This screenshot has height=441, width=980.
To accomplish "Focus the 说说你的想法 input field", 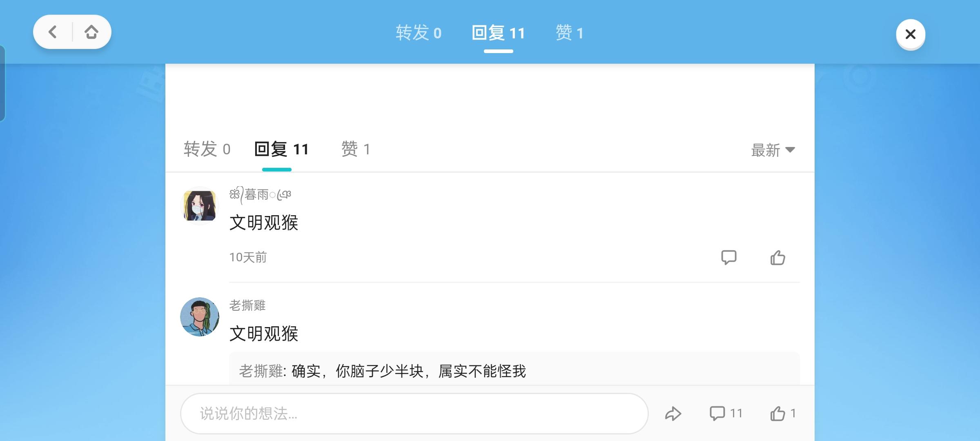I will point(414,414).
